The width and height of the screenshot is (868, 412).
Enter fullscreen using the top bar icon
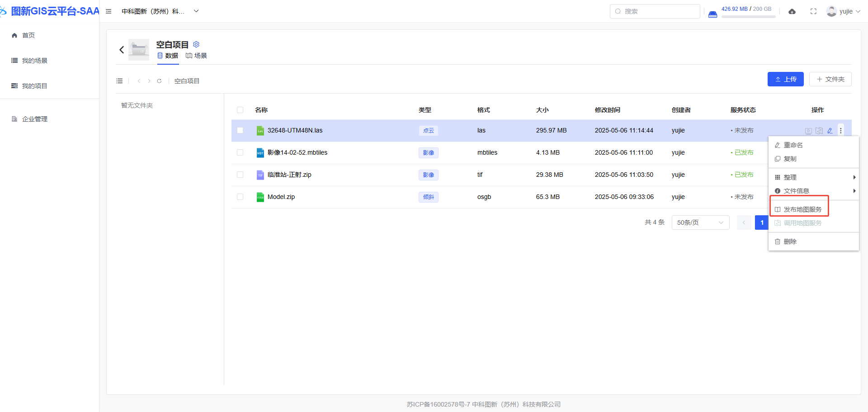tap(813, 11)
